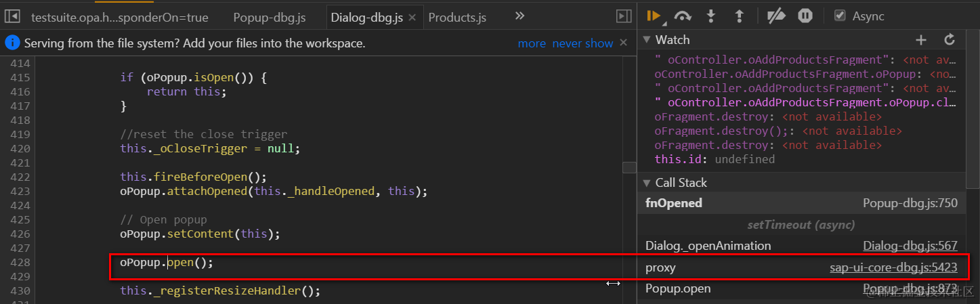Open the sap-ui-core-dbg.js:5423 source link

894,267
